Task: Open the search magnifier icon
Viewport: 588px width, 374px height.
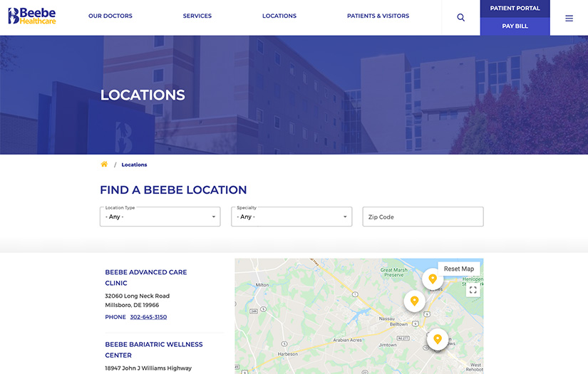Action: click(x=461, y=18)
